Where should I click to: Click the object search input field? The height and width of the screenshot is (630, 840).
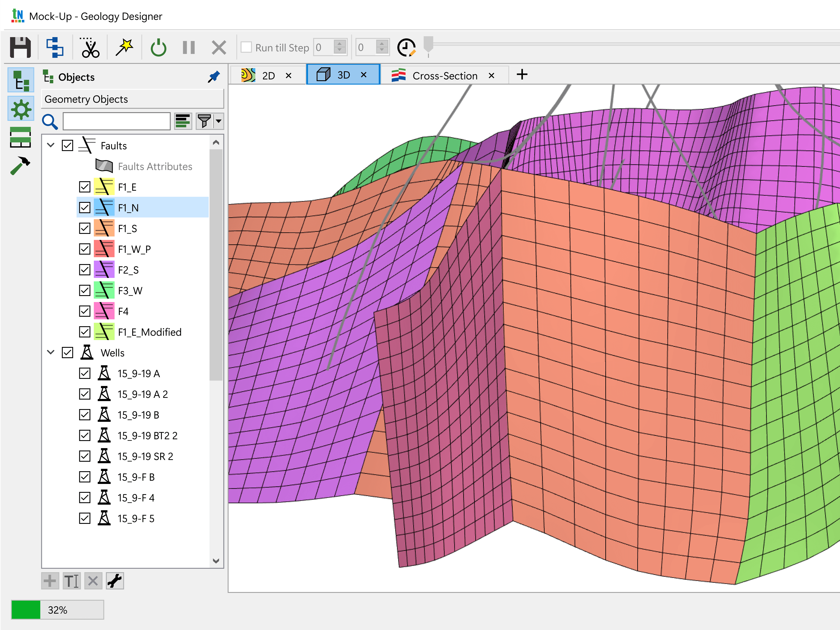pos(116,121)
